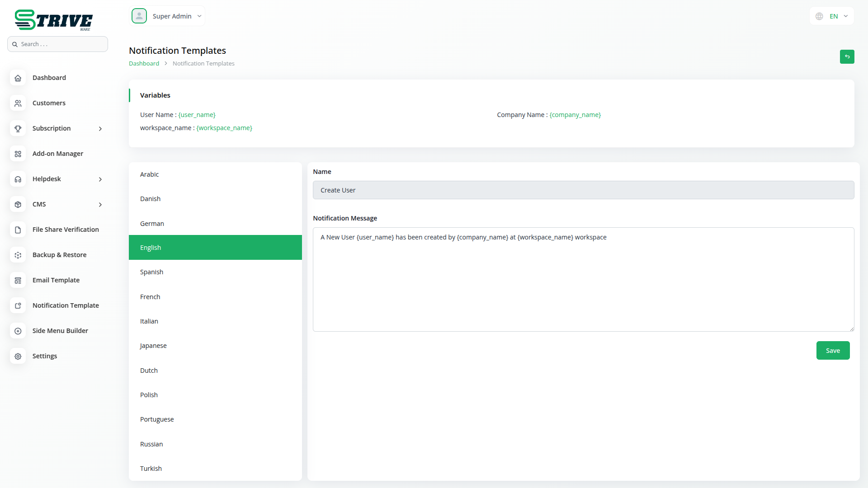The height and width of the screenshot is (488, 868).
Task: Click the Side Menu Builder plus icon
Action: [18, 331]
